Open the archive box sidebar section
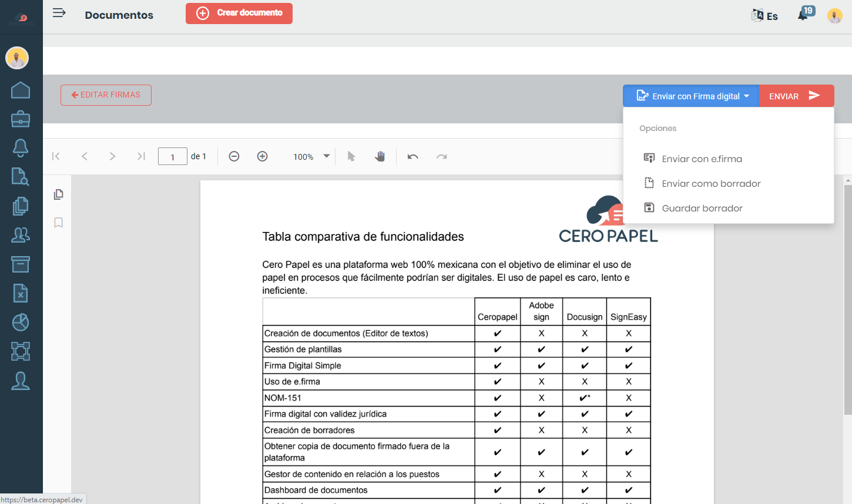Image resolution: width=852 pixels, height=504 pixels. [x=20, y=264]
